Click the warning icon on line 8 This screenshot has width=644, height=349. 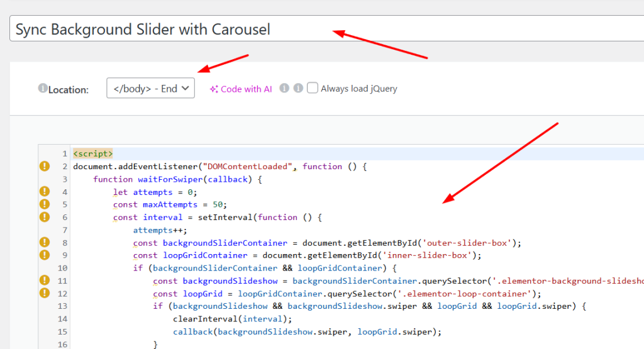pyautogui.click(x=45, y=242)
